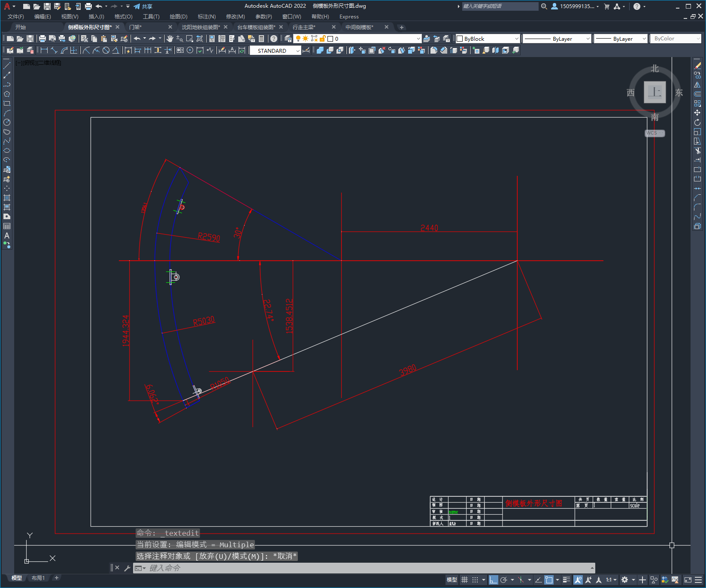Click the Cut icon in the standard toolbar

click(85, 39)
